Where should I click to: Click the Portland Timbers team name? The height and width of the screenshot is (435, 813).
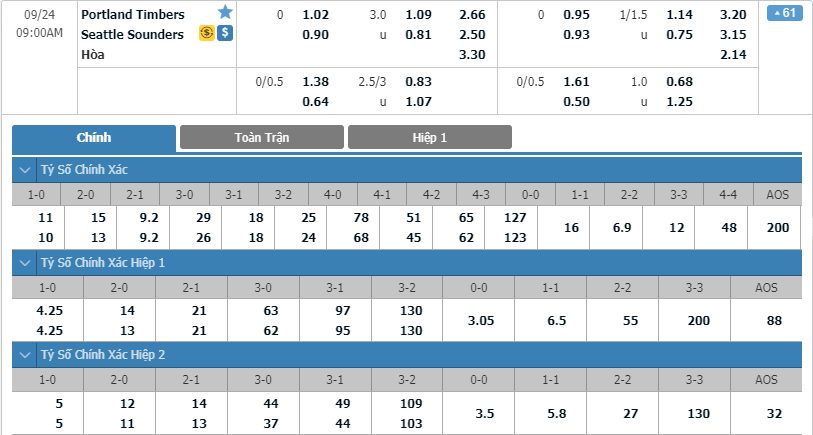[133, 15]
